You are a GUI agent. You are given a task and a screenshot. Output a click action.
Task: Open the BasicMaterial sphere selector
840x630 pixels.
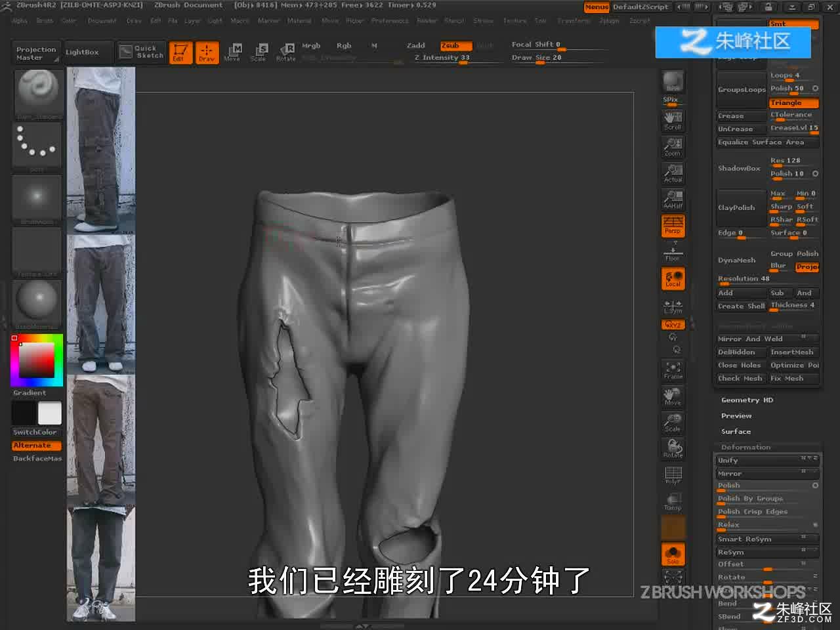click(x=37, y=304)
